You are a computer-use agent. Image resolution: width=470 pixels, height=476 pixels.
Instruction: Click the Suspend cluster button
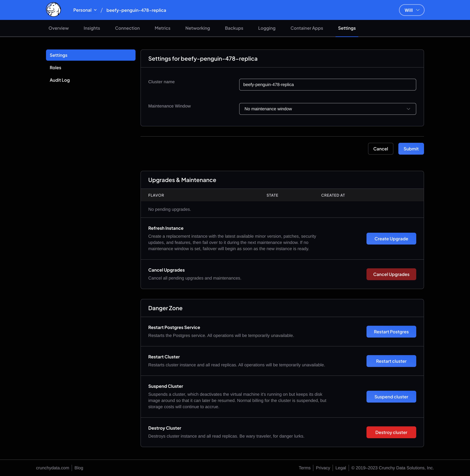click(x=391, y=397)
